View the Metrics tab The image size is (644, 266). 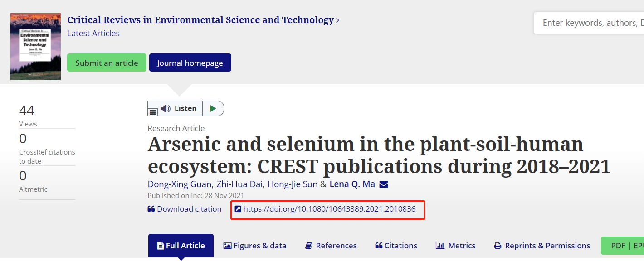455,246
